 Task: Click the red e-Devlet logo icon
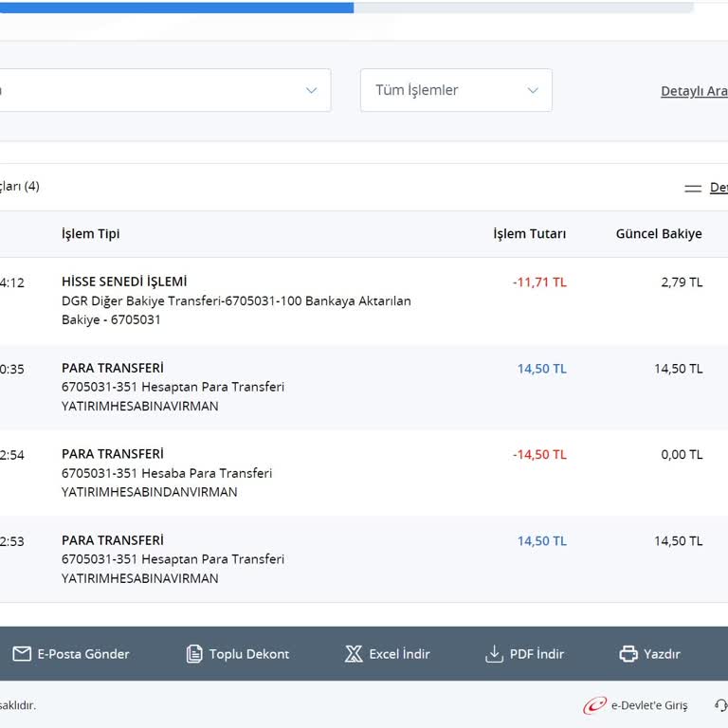594,705
